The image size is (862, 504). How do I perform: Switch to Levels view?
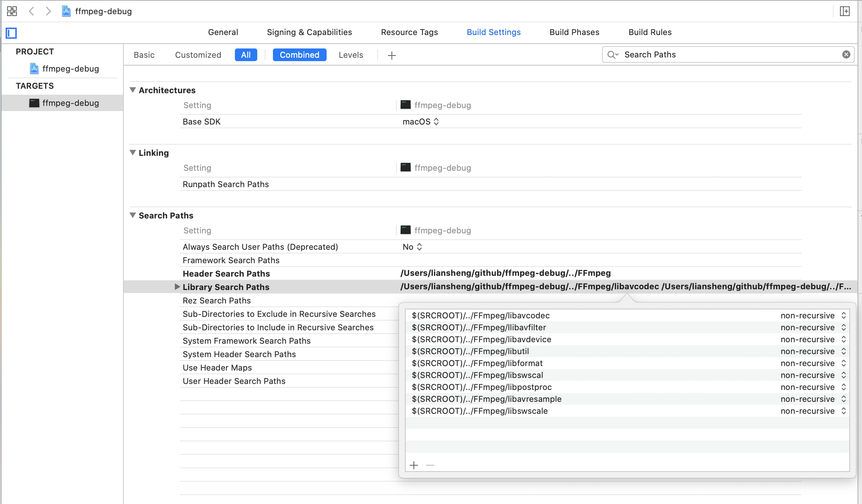pos(350,55)
